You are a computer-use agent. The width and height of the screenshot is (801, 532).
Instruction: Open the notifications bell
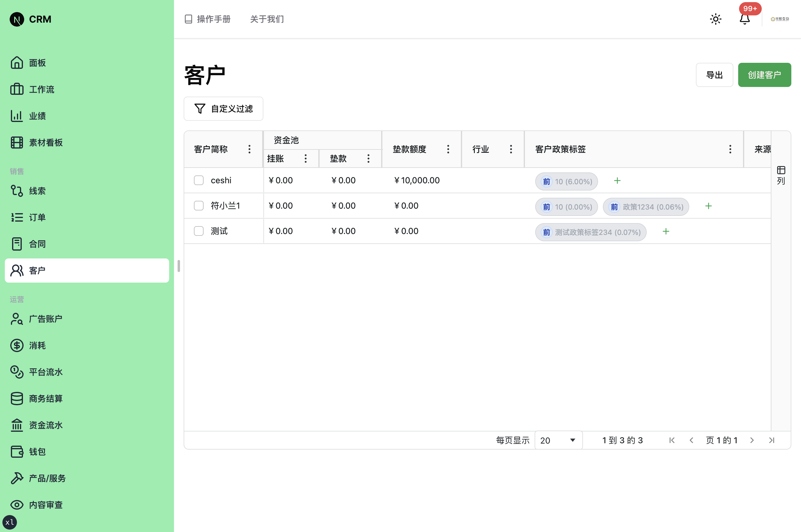point(744,19)
